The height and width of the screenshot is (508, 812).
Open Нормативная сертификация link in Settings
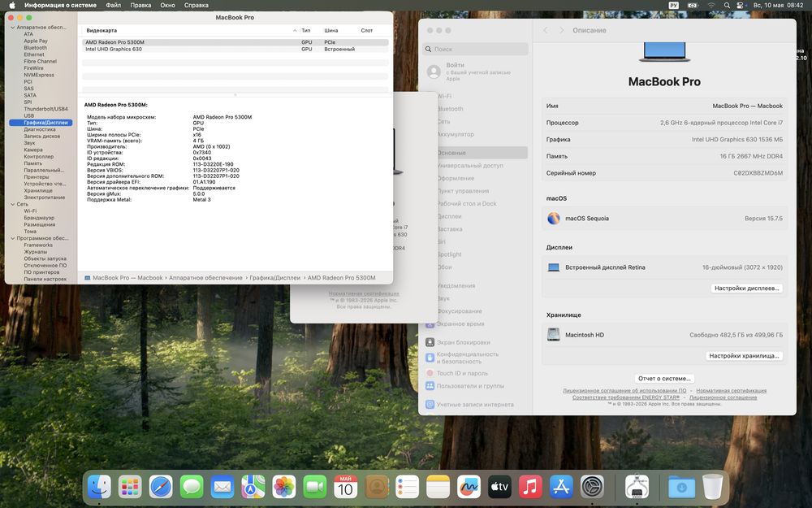point(731,391)
